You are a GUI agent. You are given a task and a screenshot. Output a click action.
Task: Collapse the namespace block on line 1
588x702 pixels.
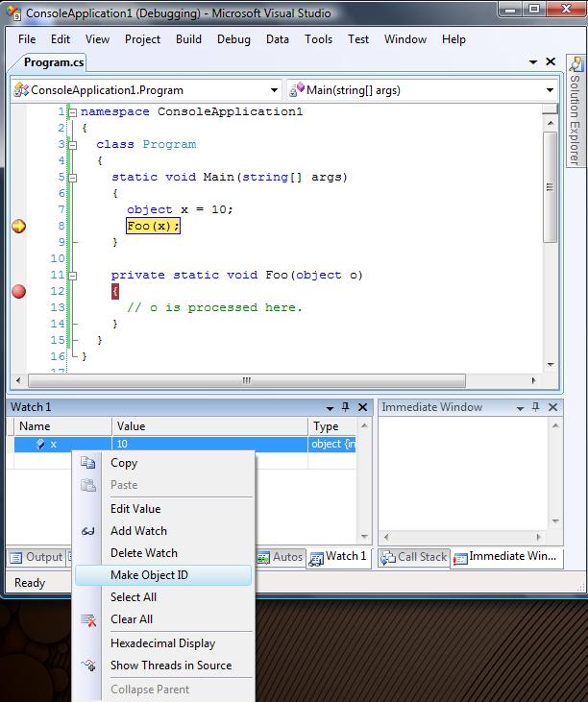tap(73, 112)
